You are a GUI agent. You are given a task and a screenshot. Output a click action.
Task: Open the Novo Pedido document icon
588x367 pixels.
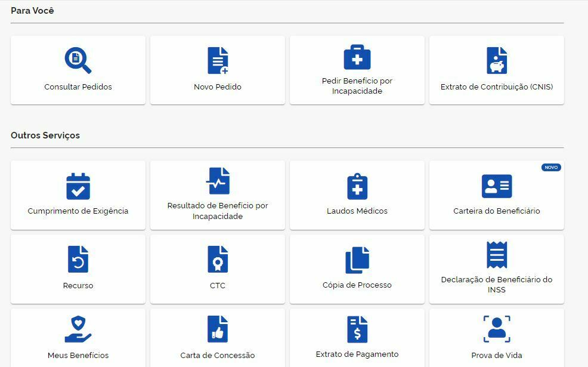point(218,60)
